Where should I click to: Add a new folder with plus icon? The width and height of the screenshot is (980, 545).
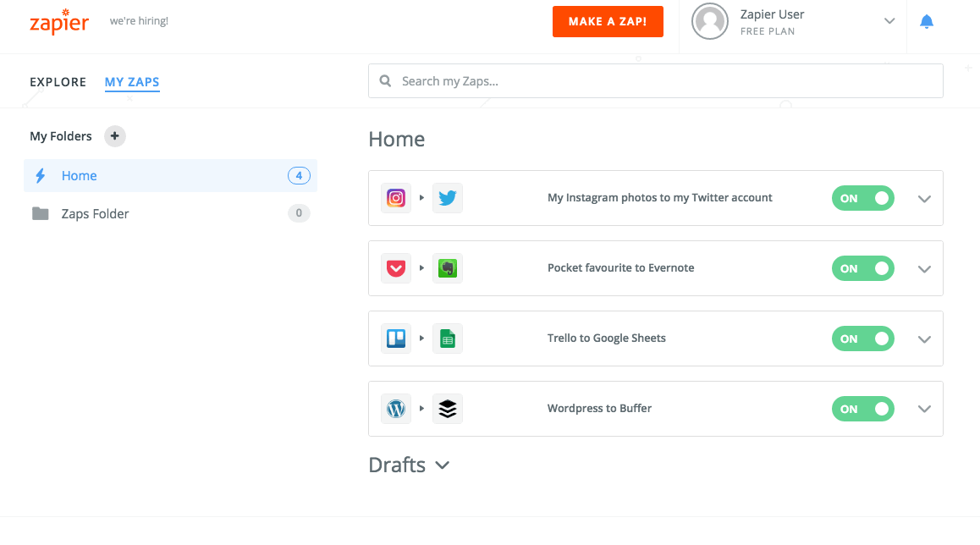[x=114, y=136]
